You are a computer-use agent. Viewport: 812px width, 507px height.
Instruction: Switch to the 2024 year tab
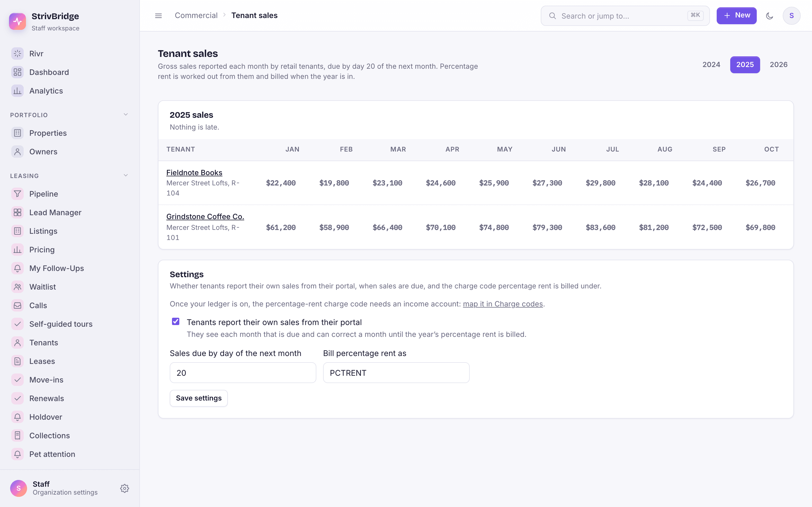(x=711, y=65)
